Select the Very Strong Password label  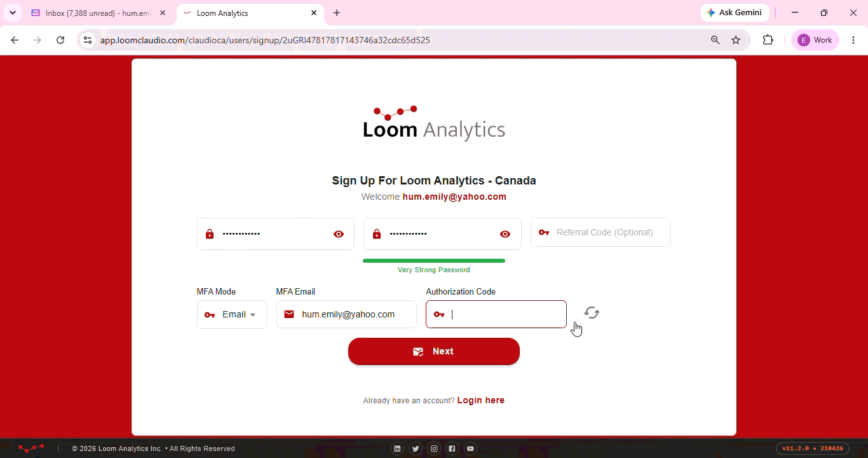434,270
